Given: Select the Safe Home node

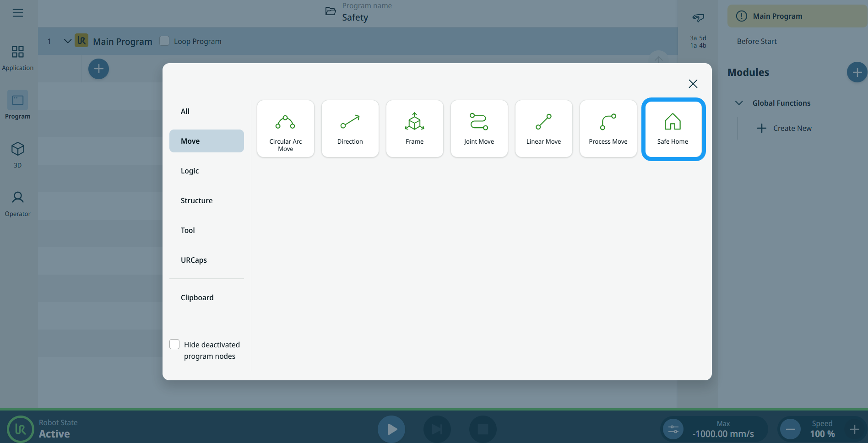Looking at the screenshot, I should click(673, 129).
